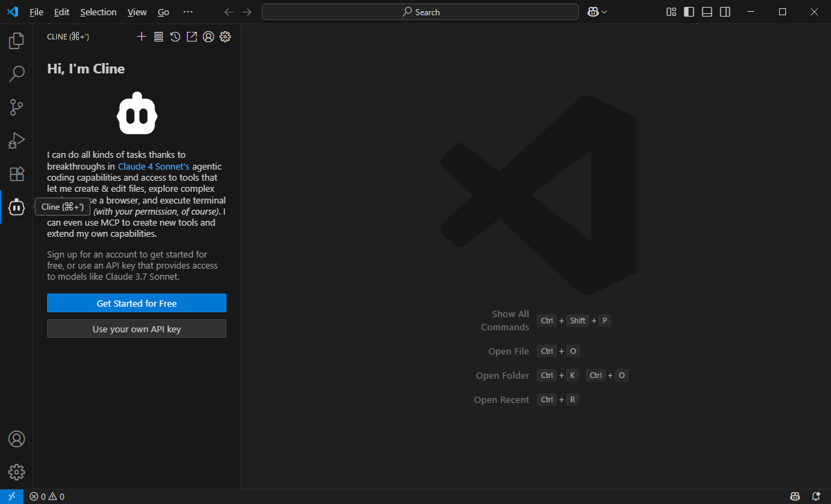Click the large Cline robot logo
Image resolution: width=831 pixels, height=504 pixels.
138,113
